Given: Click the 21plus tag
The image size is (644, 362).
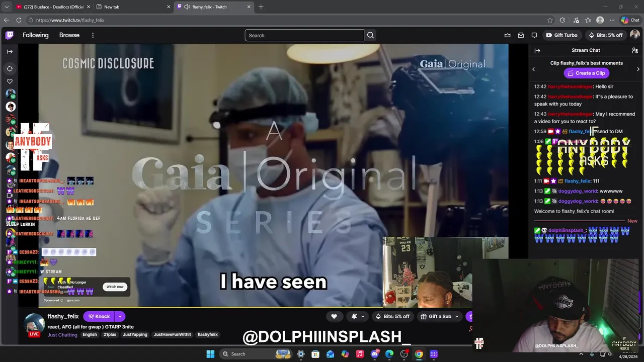Looking at the screenshot, I should pos(110,334).
